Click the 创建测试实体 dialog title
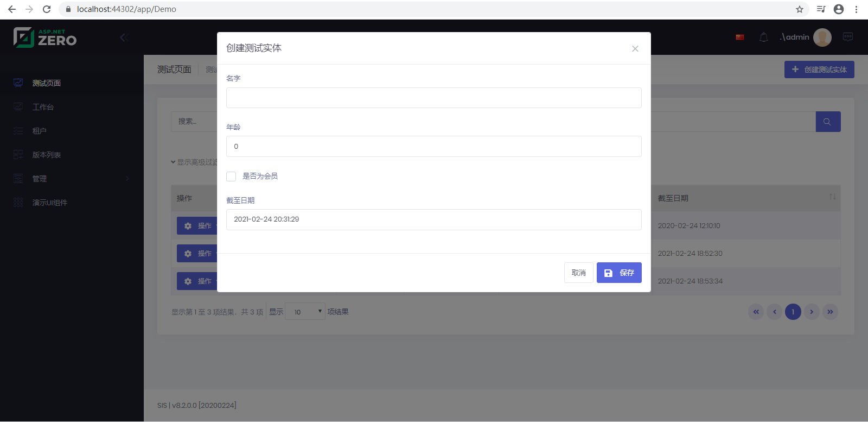 (254, 48)
